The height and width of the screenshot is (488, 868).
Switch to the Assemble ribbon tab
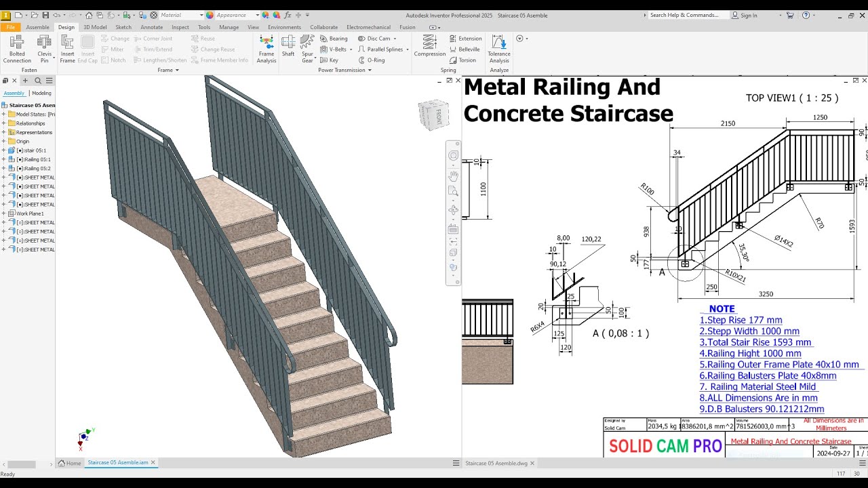(37, 27)
